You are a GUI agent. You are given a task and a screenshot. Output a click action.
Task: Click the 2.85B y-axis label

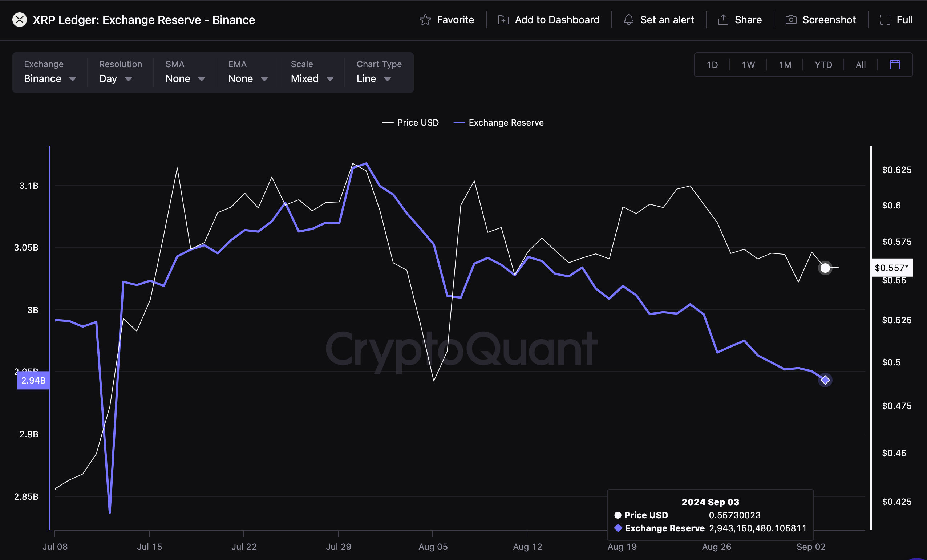(x=26, y=496)
